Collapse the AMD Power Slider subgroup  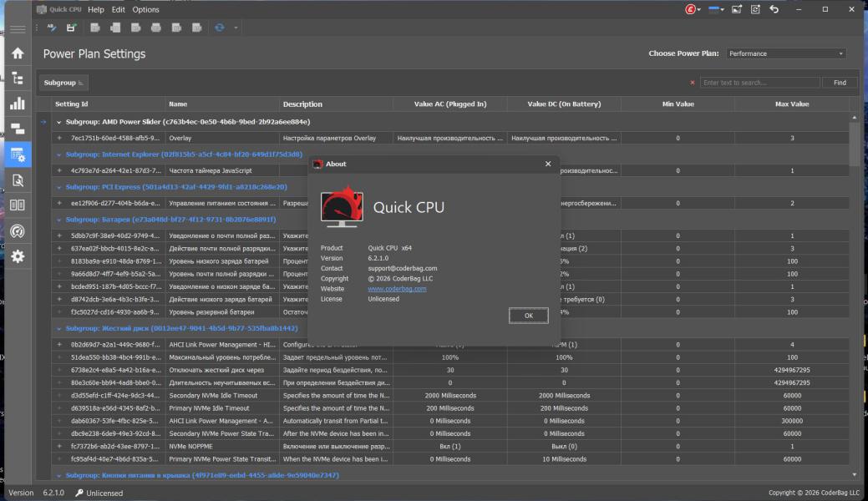(x=58, y=122)
